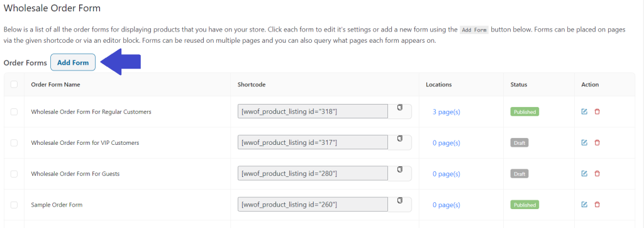Click the Shortcode column header
Viewport: 644px width, 228px height.
(x=252, y=84)
